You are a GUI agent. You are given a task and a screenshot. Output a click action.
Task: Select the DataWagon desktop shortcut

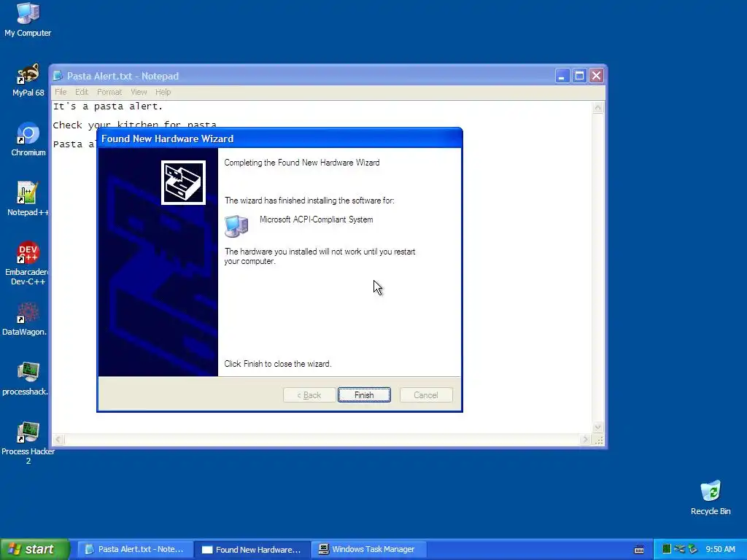[25, 319]
